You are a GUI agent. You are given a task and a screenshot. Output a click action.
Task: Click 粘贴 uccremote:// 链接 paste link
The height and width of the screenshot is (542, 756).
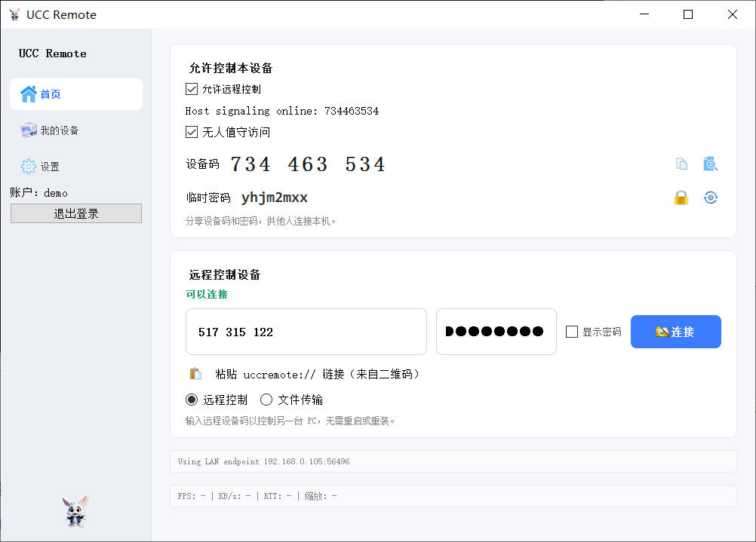pos(317,375)
